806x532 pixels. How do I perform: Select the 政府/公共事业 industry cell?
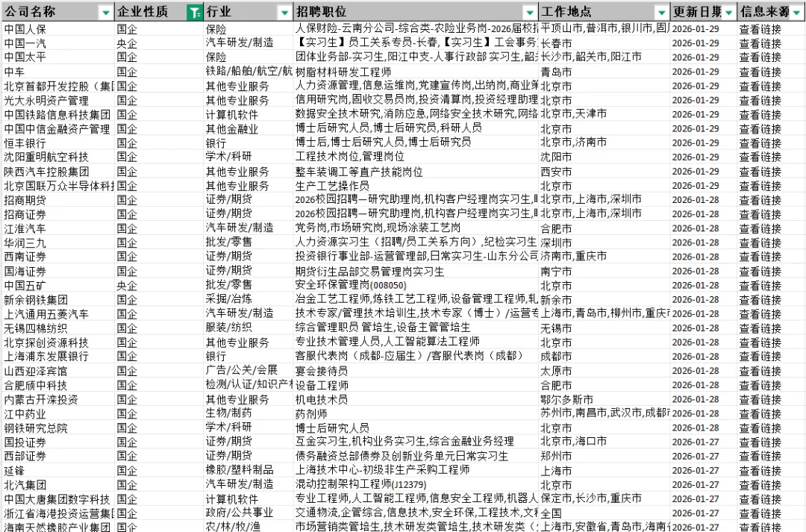(x=249, y=513)
